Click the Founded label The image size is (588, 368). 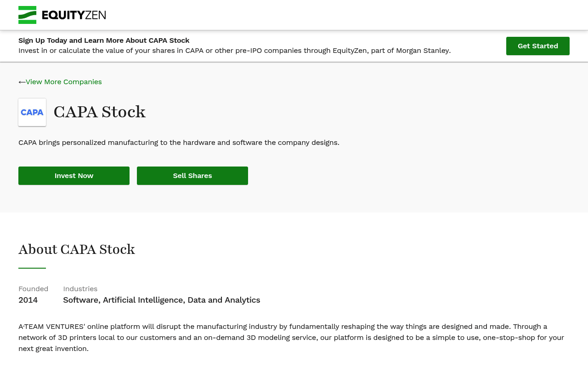33,289
